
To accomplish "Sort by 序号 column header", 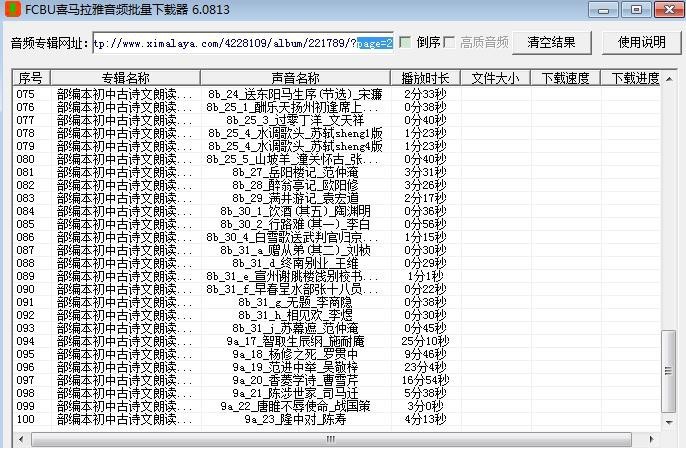I will click(31, 78).
